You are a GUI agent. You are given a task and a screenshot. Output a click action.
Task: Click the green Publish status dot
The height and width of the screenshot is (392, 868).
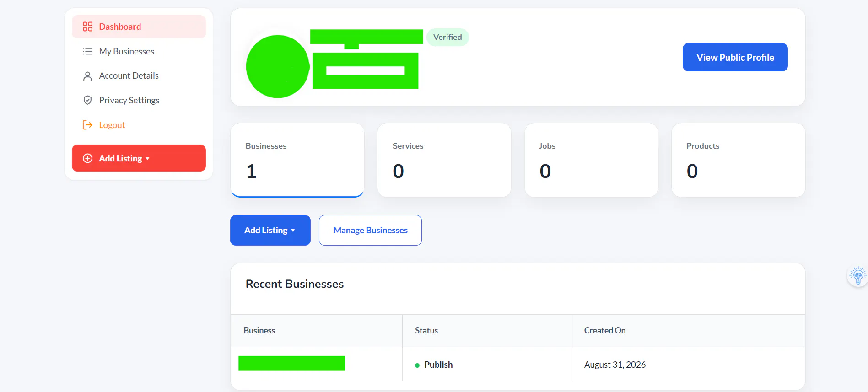pos(417,365)
